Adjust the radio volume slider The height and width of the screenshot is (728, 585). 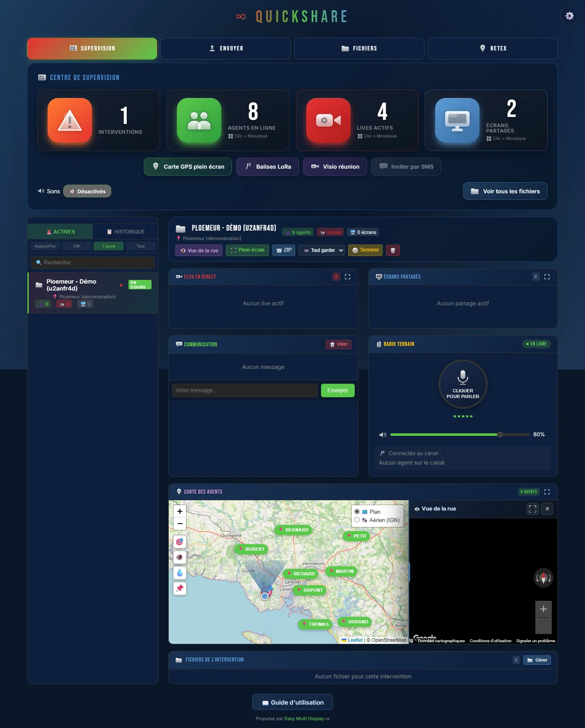pos(460,434)
